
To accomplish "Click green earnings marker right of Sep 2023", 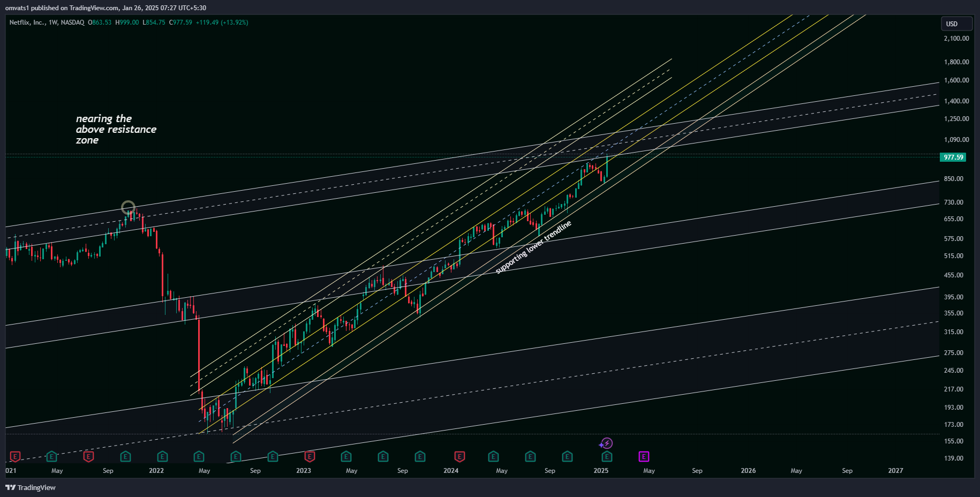I will tap(420, 457).
